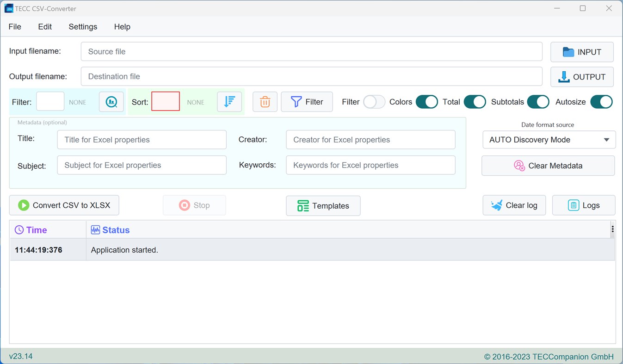Viewport: 623px width, 364px height.
Task: Click the TECC CSV-Converter app icon in title bar
Action: point(8,8)
